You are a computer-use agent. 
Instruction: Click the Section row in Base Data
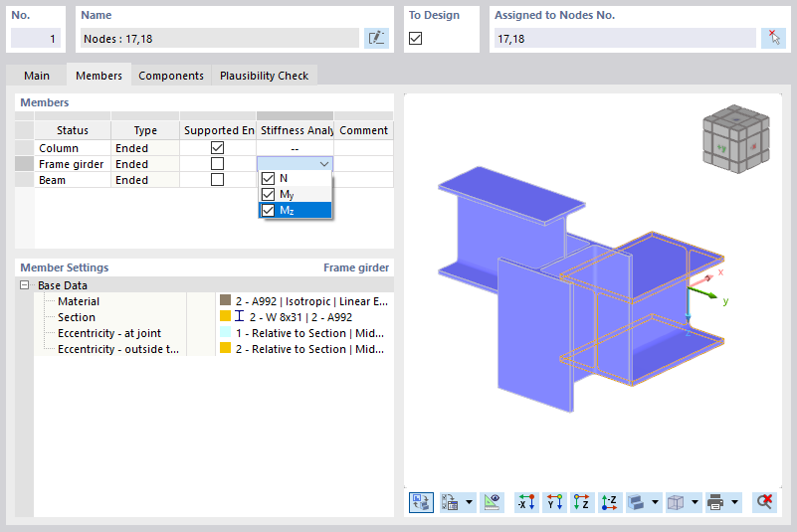[x=214, y=317]
